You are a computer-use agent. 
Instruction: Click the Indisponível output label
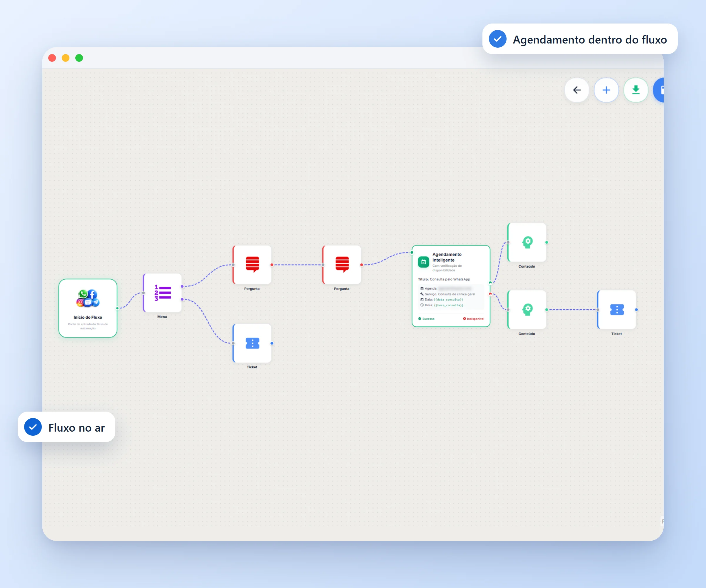[474, 318]
